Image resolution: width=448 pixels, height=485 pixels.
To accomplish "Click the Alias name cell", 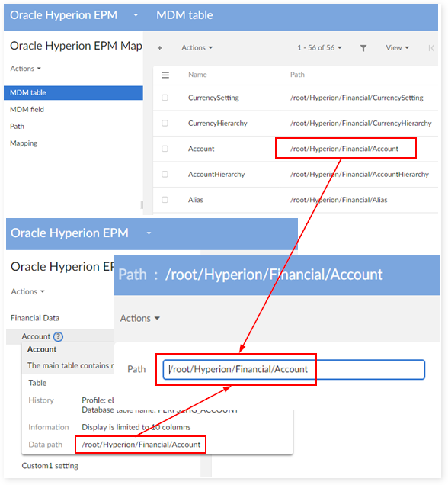I will [196, 200].
